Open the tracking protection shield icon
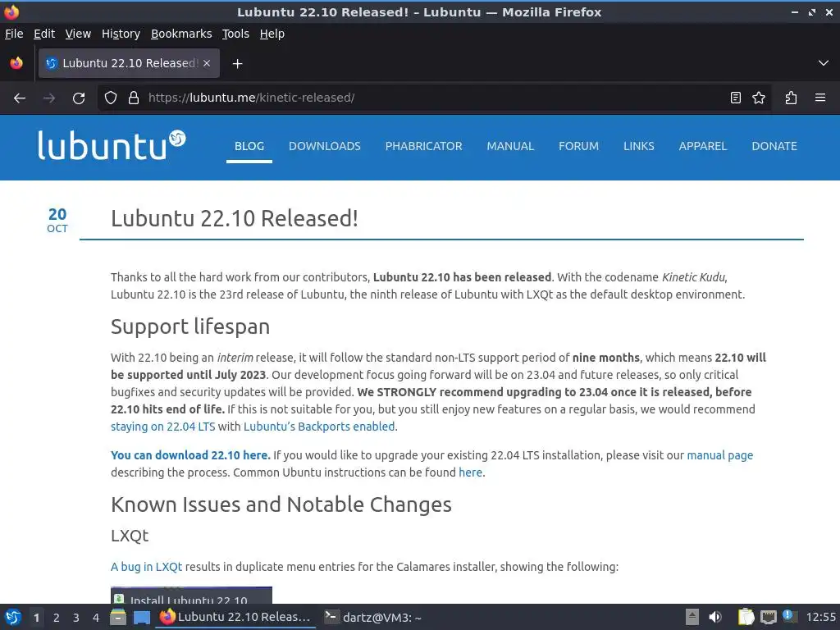840x630 pixels. pos(111,98)
